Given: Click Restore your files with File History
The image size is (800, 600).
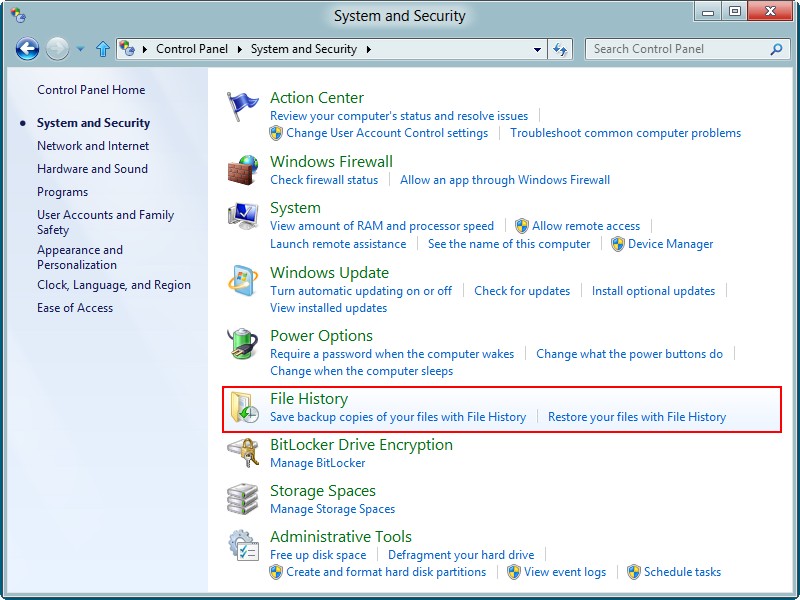Looking at the screenshot, I should (x=637, y=417).
